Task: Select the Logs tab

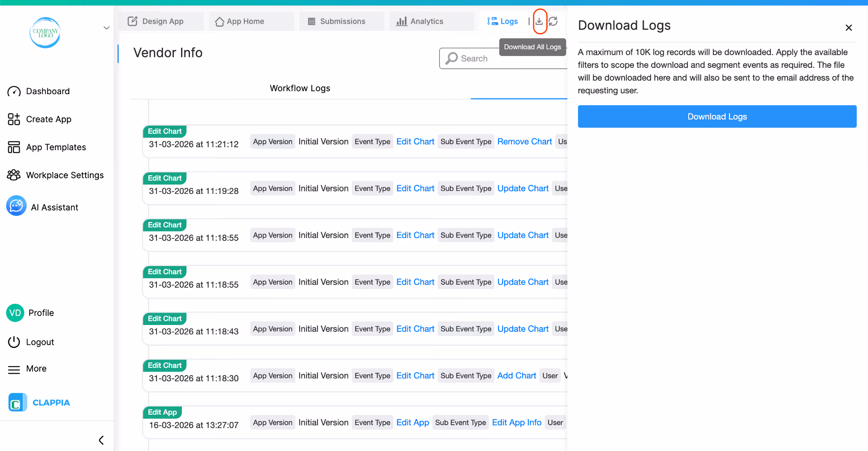Action: click(503, 21)
